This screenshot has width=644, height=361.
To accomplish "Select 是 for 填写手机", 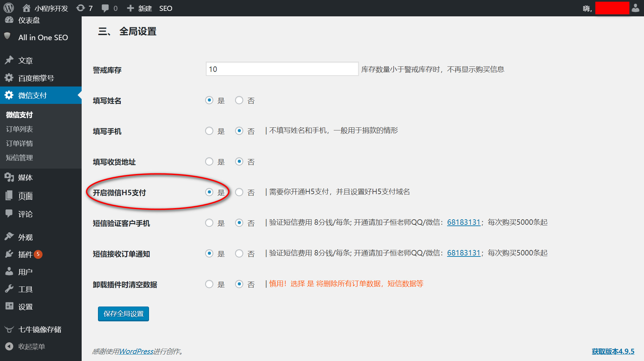I will pos(209,131).
